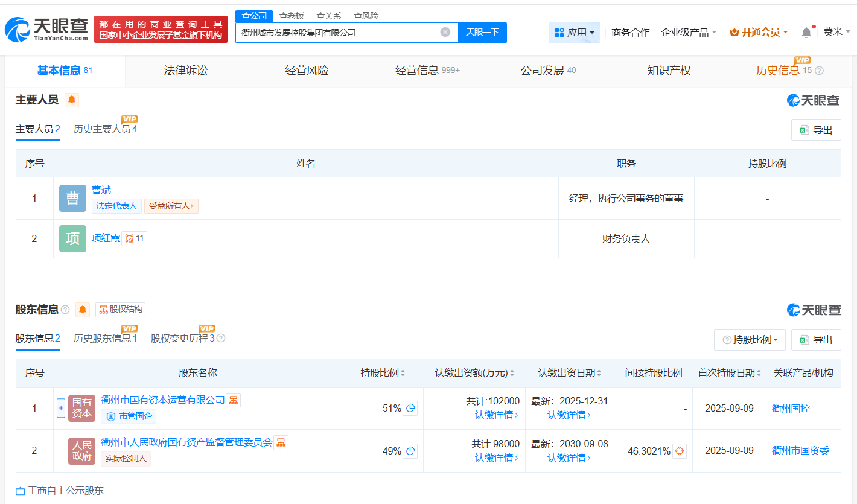The height and width of the screenshot is (504, 857).
Task: Open equity structure icon for 衢州市国有资本运营有限公司
Action: (x=234, y=400)
